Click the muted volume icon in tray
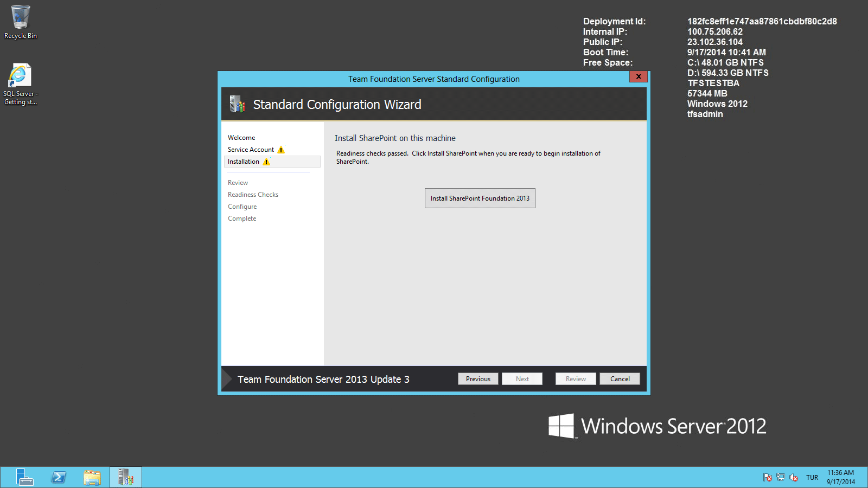This screenshot has height=488, width=868. [x=794, y=478]
